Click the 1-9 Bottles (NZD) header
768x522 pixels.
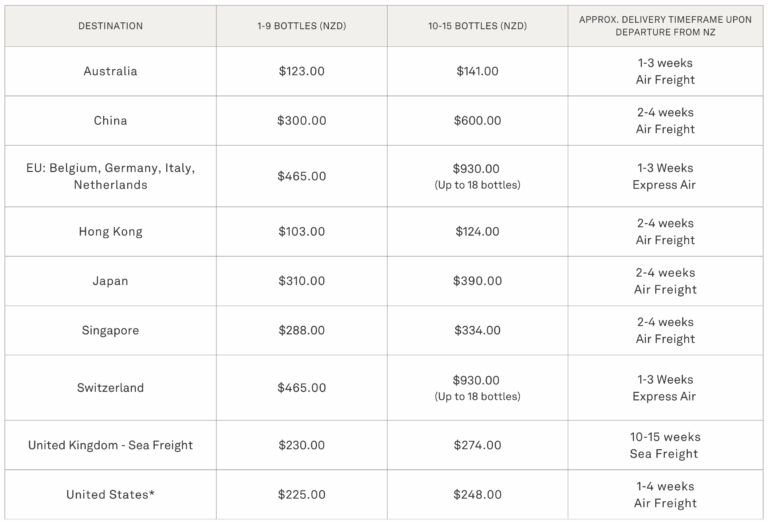pos(301,26)
